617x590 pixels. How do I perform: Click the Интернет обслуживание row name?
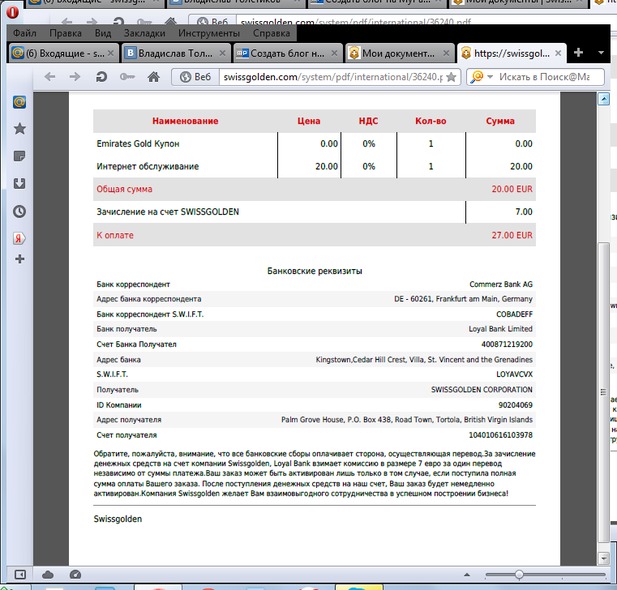[148, 166]
